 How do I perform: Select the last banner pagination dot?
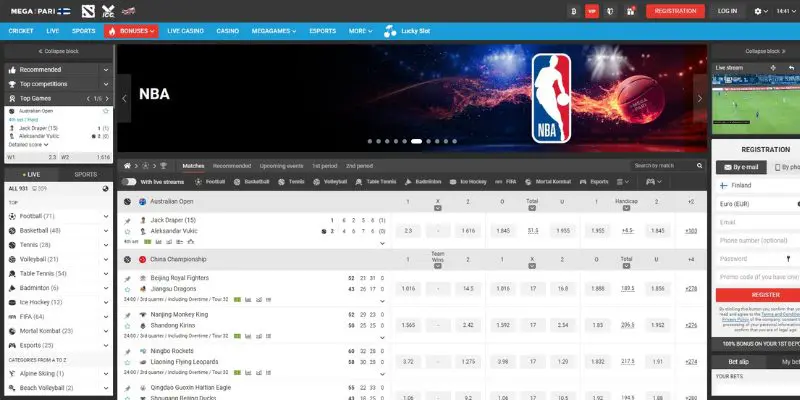pyautogui.click(x=455, y=141)
